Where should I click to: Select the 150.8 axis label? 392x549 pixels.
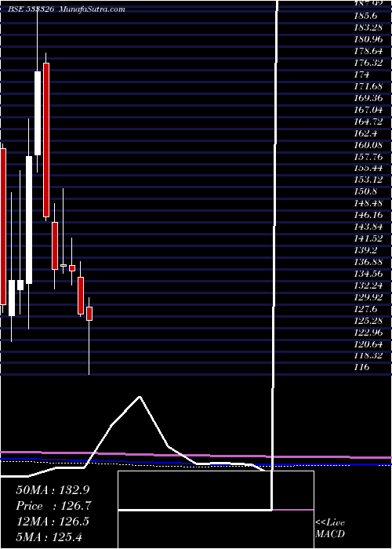pyautogui.click(x=365, y=191)
